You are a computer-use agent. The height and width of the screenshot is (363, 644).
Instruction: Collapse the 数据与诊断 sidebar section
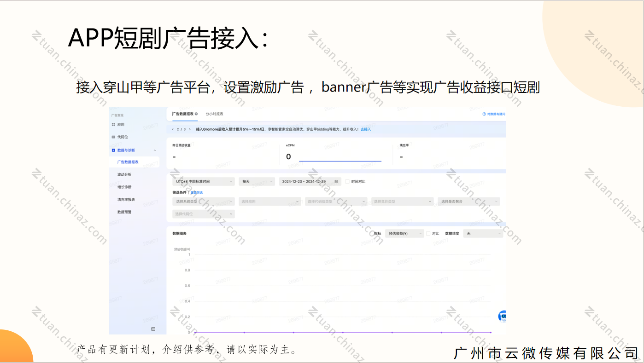click(x=155, y=150)
